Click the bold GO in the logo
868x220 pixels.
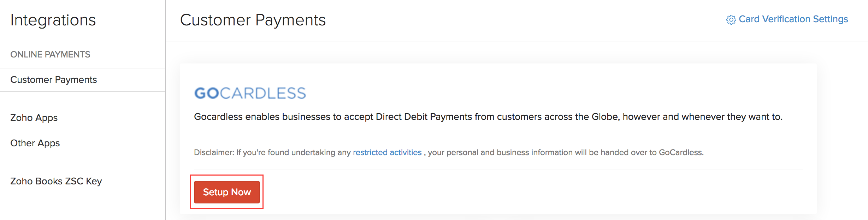(x=207, y=93)
